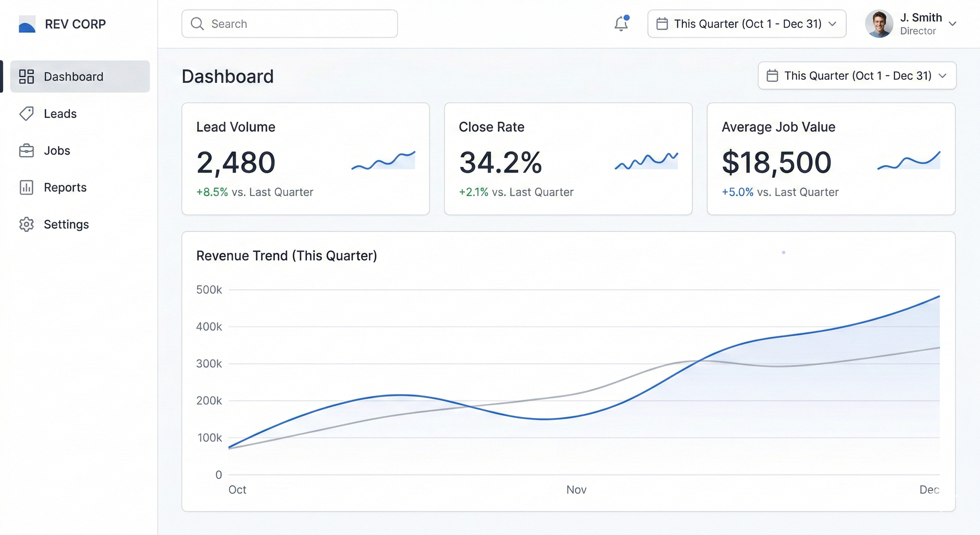
Task: Open the top bar This Quarter dropdown
Action: (747, 24)
